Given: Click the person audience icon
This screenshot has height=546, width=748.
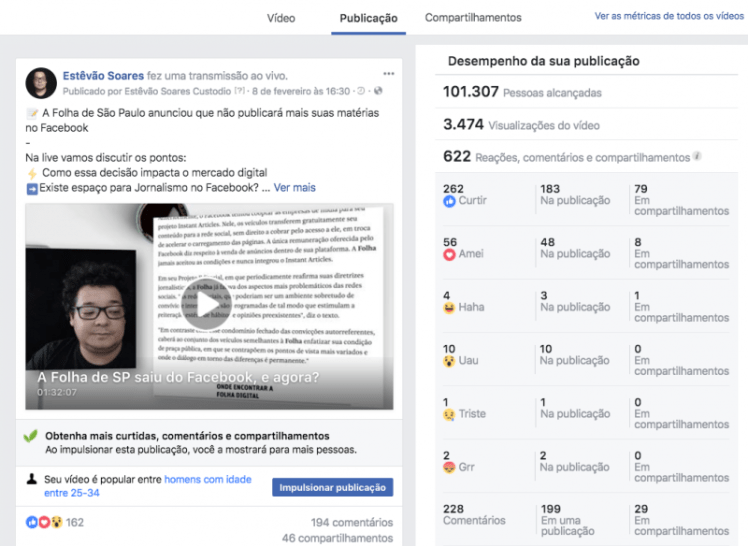Looking at the screenshot, I should tap(31, 479).
